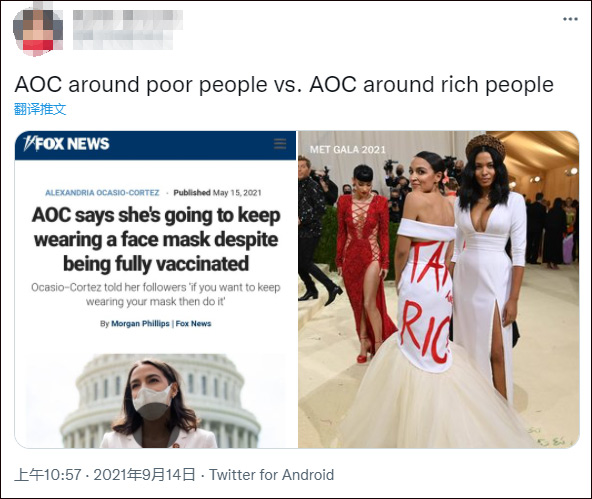Image resolution: width=592 pixels, height=499 pixels.
Task: Open the Alexandria Ocasio-Cortez topic link
Action: pyautogui.click(x=102, y=193)
